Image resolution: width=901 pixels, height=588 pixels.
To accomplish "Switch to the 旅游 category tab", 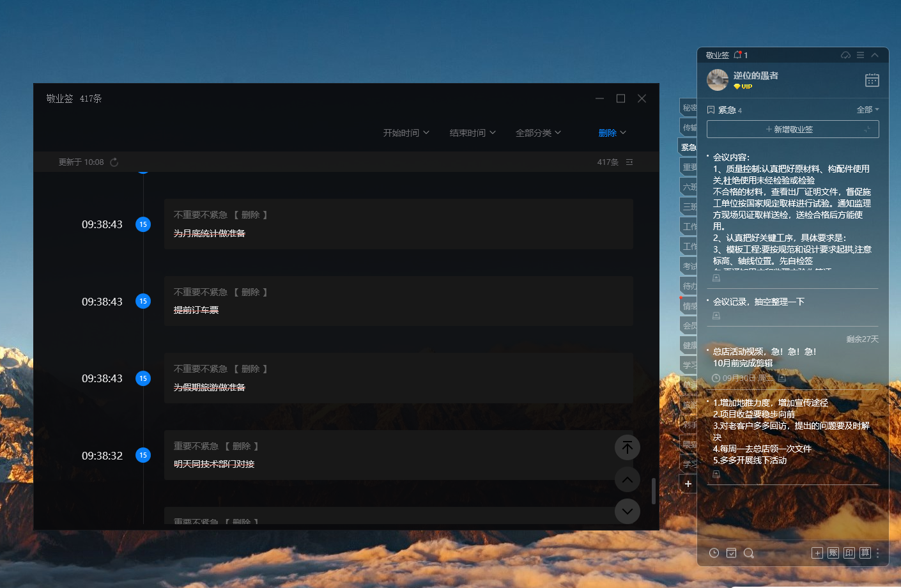I will 688,405.
